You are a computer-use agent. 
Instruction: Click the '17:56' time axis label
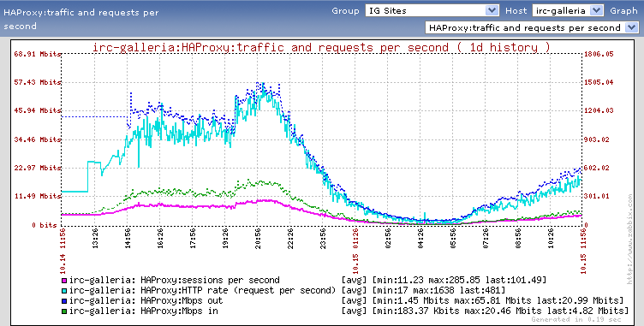coord(193,239)
